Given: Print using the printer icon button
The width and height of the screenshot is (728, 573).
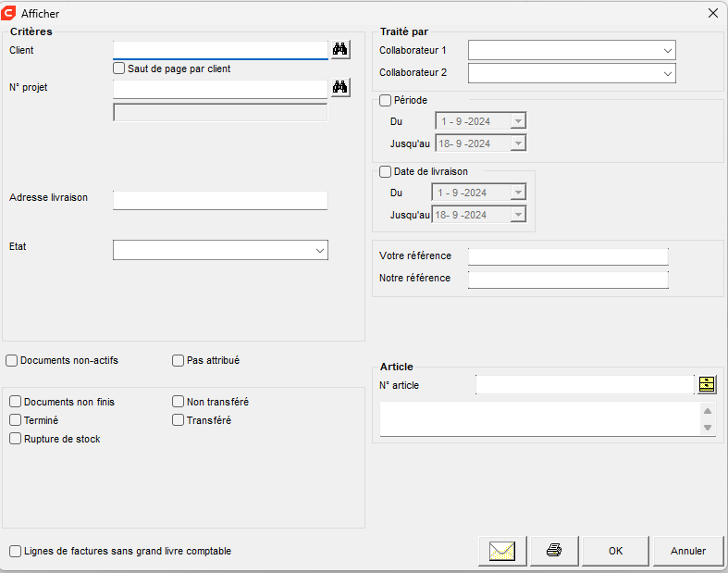Looking at the screenshot, I should click(554, 551).
